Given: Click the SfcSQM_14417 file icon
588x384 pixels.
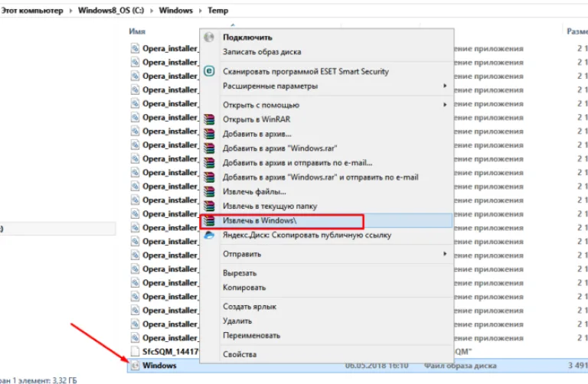Looking at the screenshot, I should coord(135,351).
